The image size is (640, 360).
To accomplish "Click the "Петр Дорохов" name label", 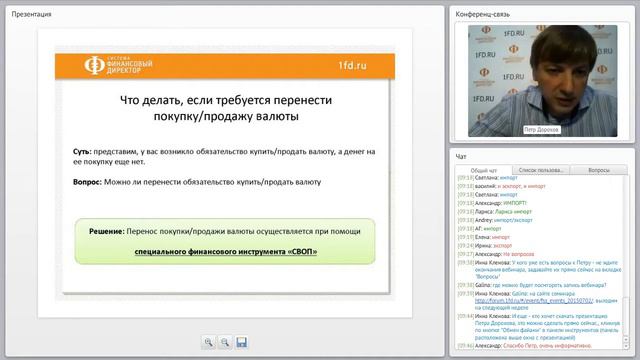I will (x=542, y=129).
